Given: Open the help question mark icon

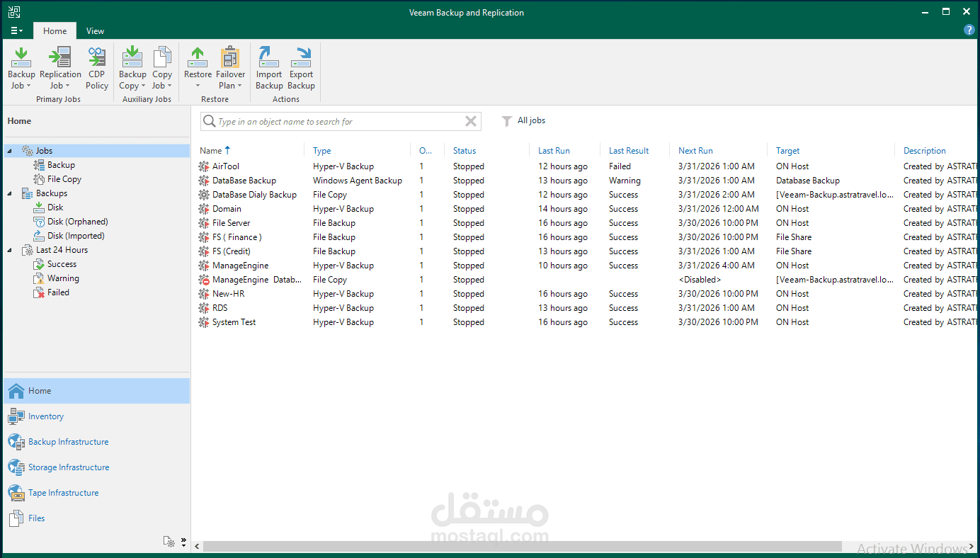Looking at the screenshot, I should [969, 30].
